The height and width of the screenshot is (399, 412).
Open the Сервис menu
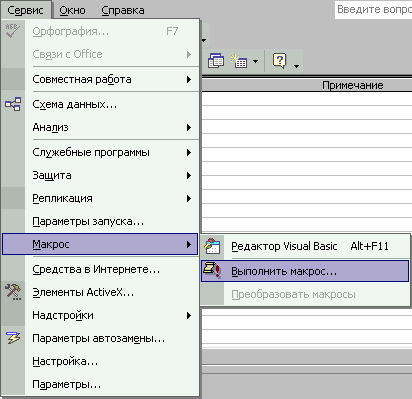click(x=26, y=10)
